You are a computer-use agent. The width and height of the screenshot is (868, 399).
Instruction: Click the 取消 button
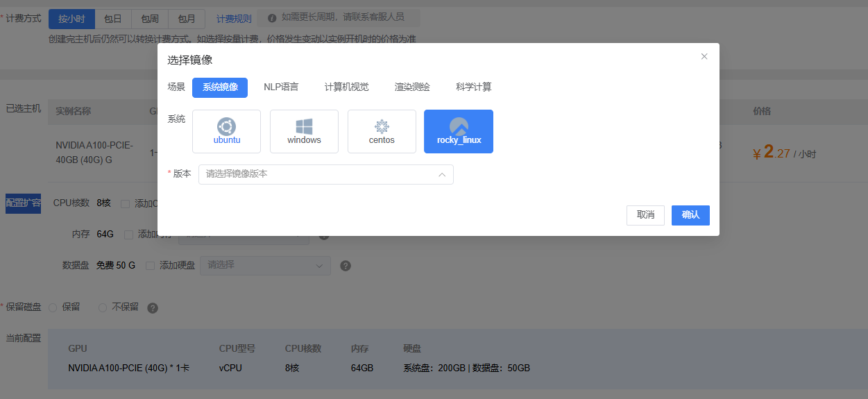pyautogui.click(x=645, y=215)
